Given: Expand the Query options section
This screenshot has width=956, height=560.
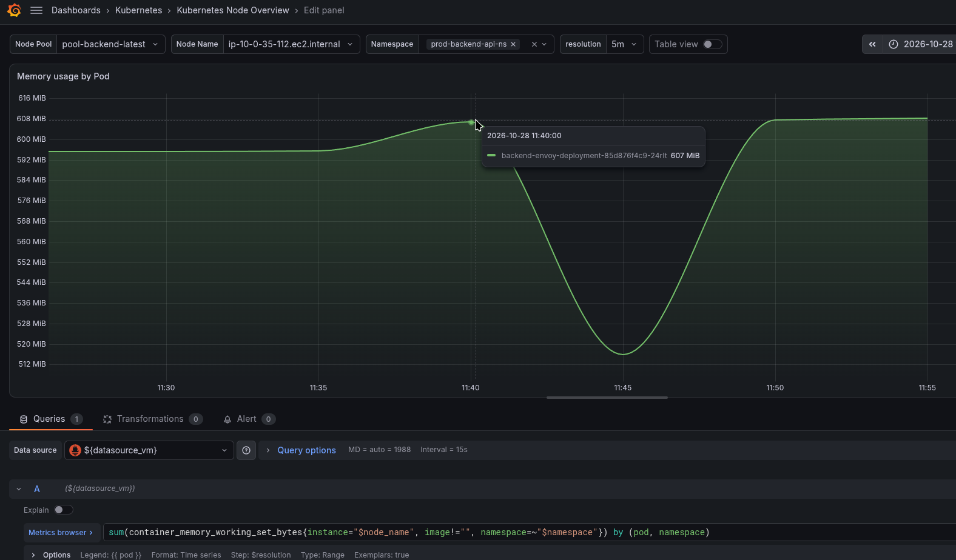Looking at the screenshot, I should click(301, 450).
